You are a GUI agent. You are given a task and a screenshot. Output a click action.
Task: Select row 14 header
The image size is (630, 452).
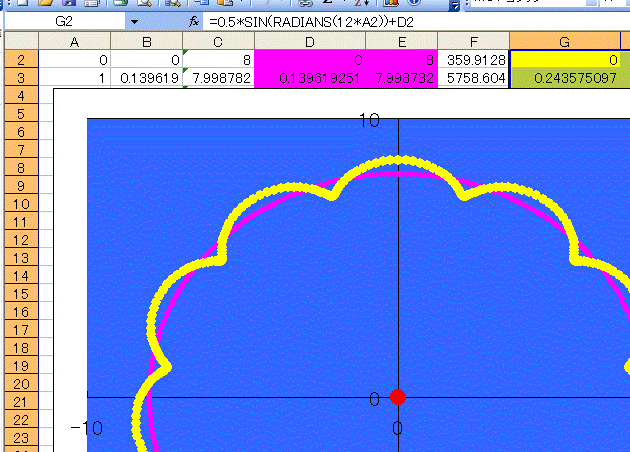tap(21, 276)
